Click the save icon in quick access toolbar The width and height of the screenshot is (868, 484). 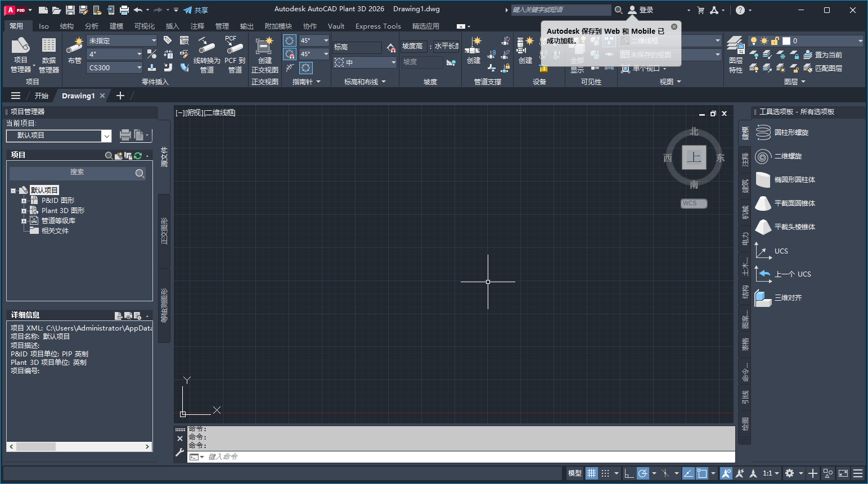point(70,10)
